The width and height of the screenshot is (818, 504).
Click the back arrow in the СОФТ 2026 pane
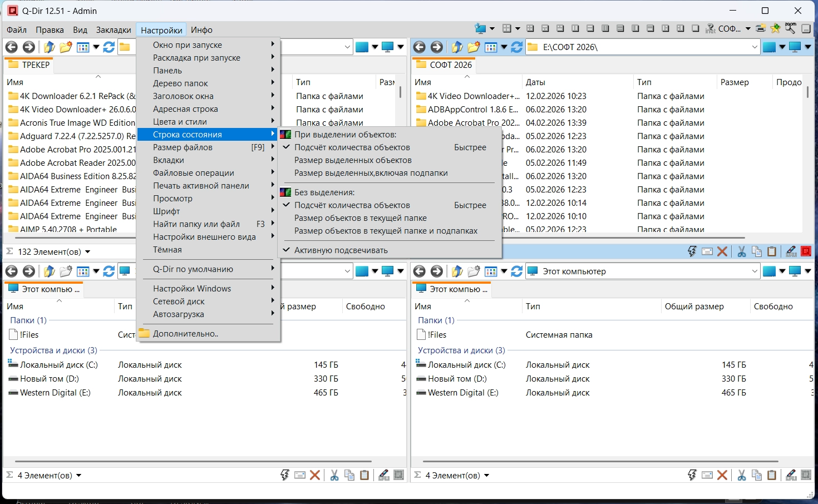(420, 47)
